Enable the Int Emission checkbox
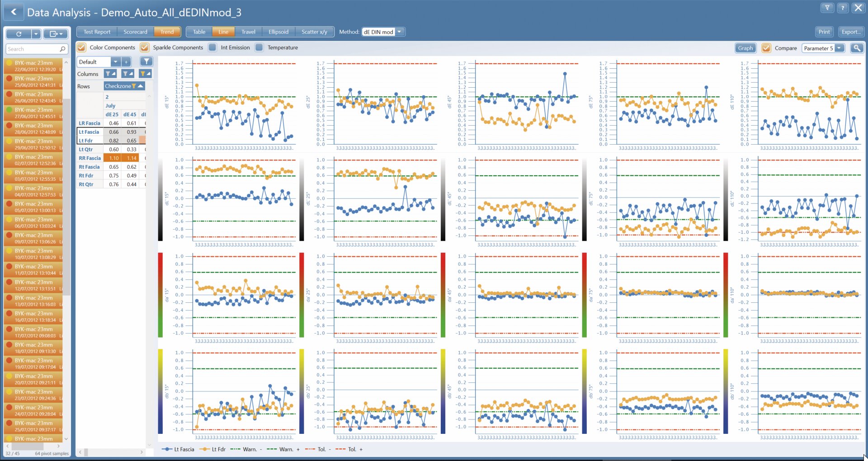868x461 pixels. click(x=212, y=47)
